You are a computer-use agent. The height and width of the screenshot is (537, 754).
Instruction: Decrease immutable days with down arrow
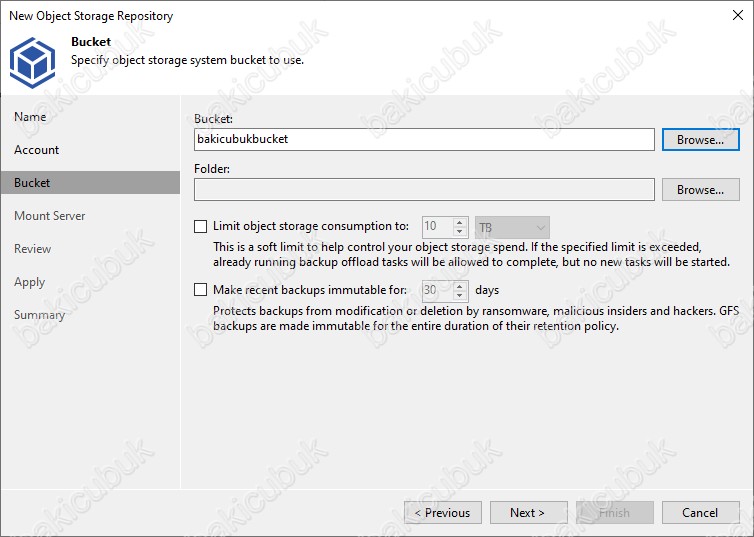tap(460, 296)
